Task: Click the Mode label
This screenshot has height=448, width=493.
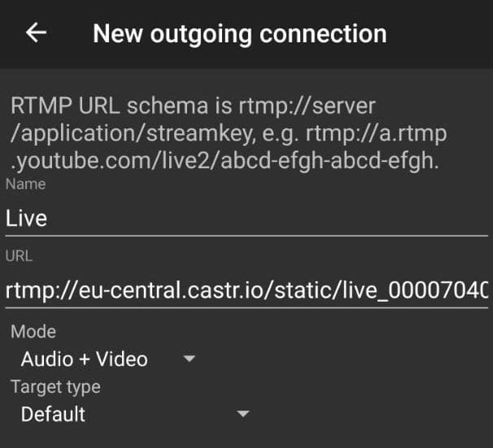Action: point(33,332)
